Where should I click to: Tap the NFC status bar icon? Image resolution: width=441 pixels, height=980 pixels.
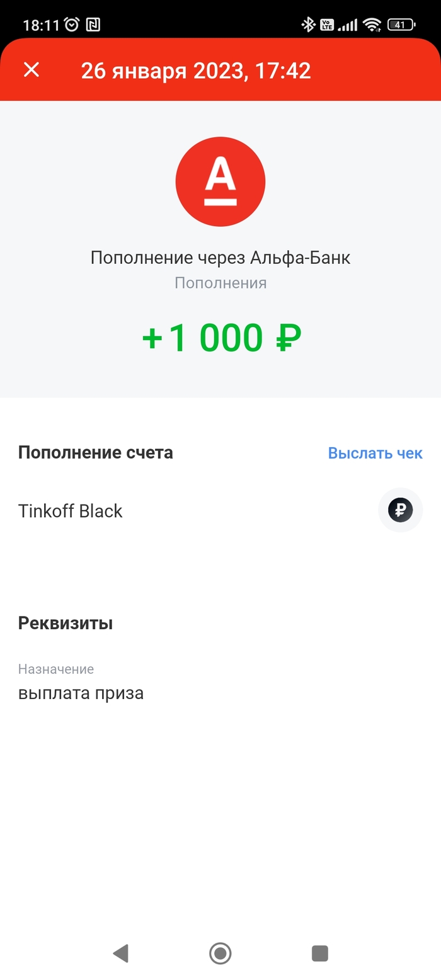click(93, 25)
